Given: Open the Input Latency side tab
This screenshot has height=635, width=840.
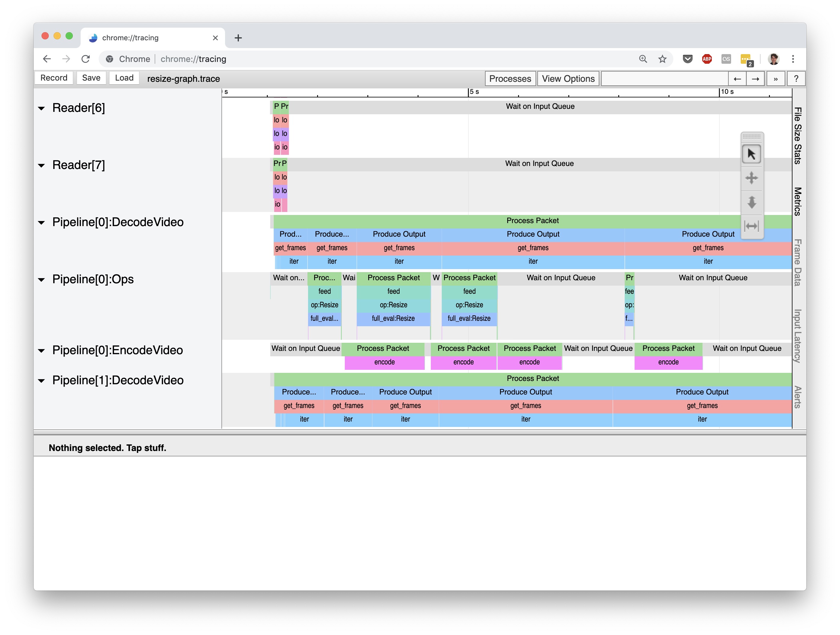Looking at the screenshot, I should 798,336.
